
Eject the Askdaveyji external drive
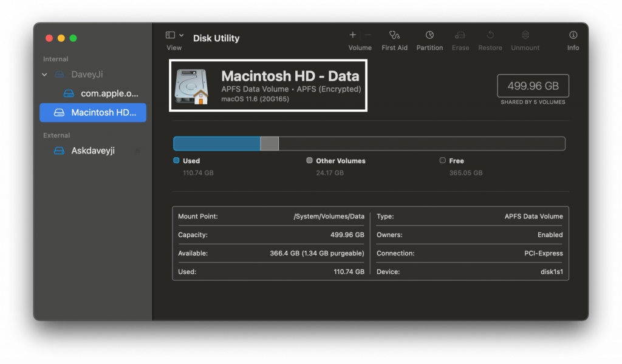tap(137, 151)
